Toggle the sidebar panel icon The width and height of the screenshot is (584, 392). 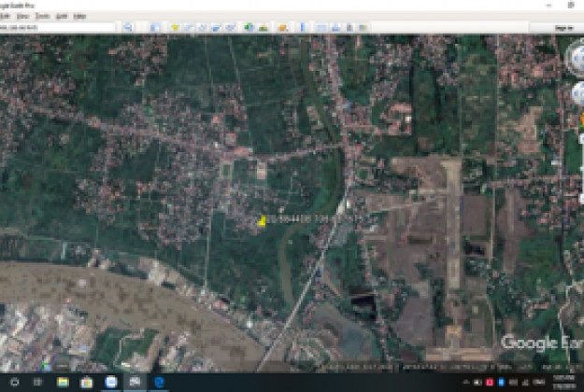pyautogui.click(x=155, y=27)
